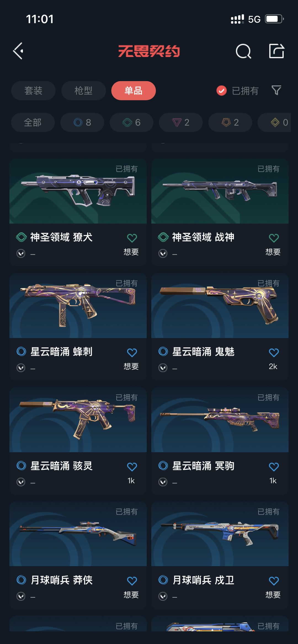The image size is (298, 644).
Task: Tap the heart icon for 月球哨兵 戍卫
Action: click(274, 581)
